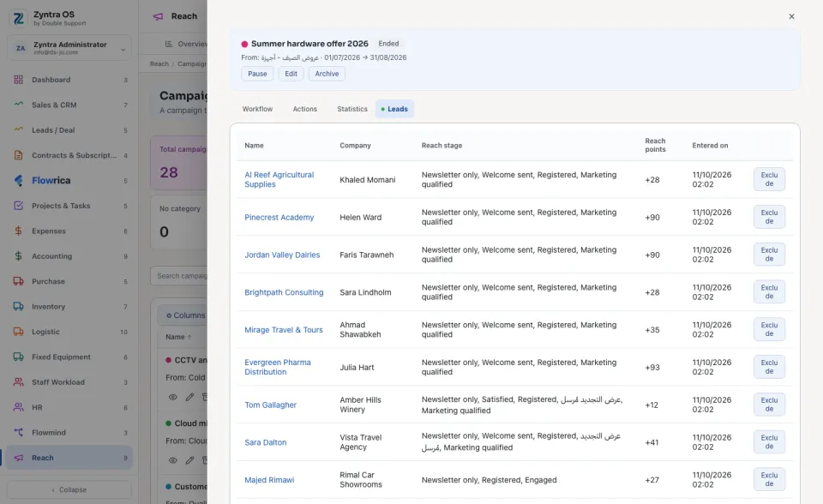Open the Jordan Valley Dairies lead link
823x504 pixels.
click(282, 255)
